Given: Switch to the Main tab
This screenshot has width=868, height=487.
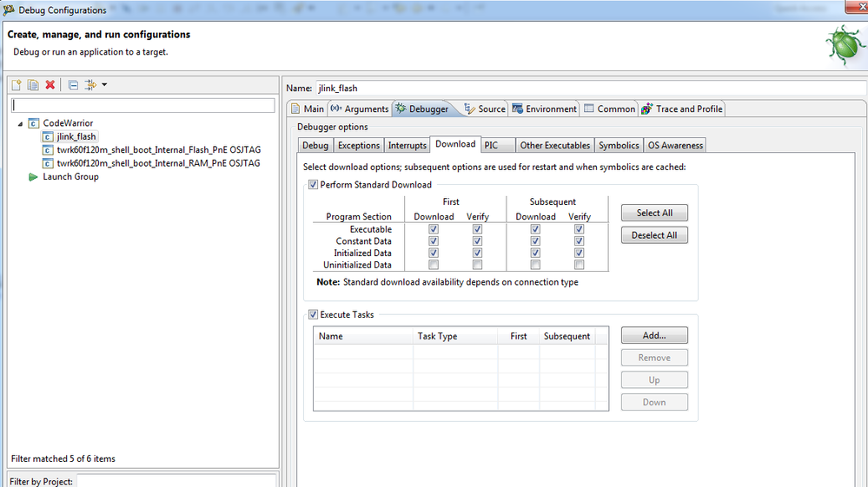Looking at the screenshot, I should coord(308,109).
